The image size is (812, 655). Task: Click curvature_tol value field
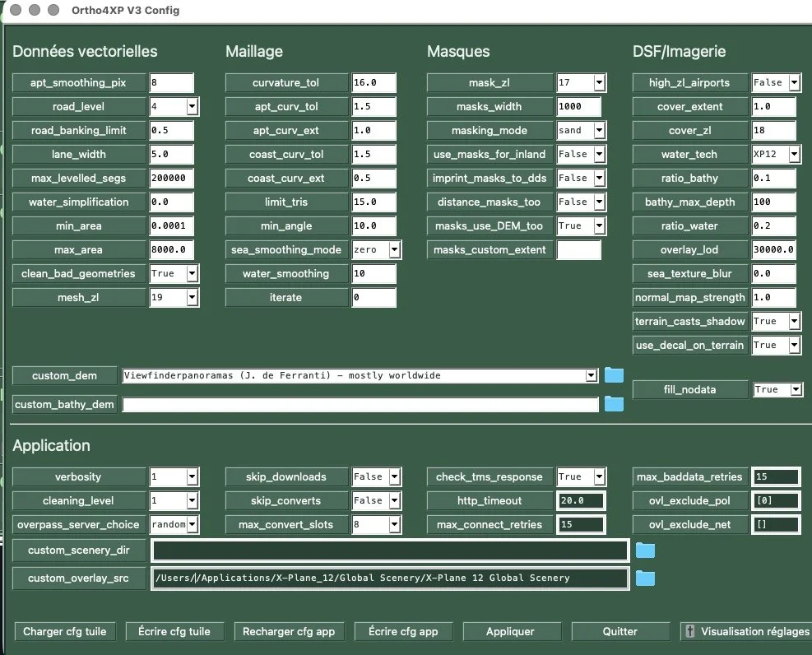[x=374, y=82]
